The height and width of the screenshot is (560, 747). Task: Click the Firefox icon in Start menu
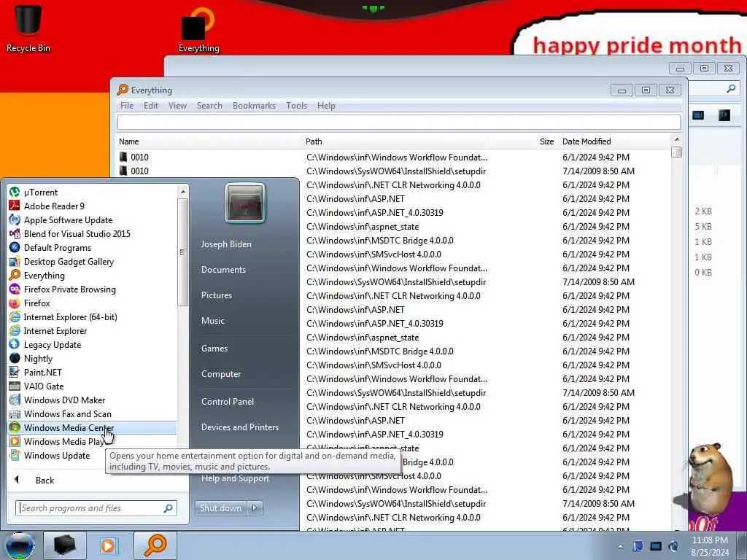point(15,303)
